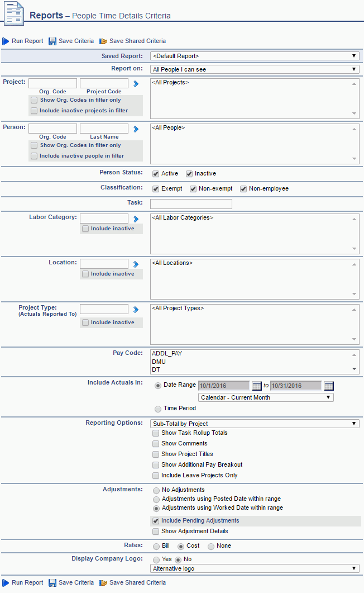The image size is (364, 593).
Task: Click the Location filter blue arrow icon
Action: 136,264
